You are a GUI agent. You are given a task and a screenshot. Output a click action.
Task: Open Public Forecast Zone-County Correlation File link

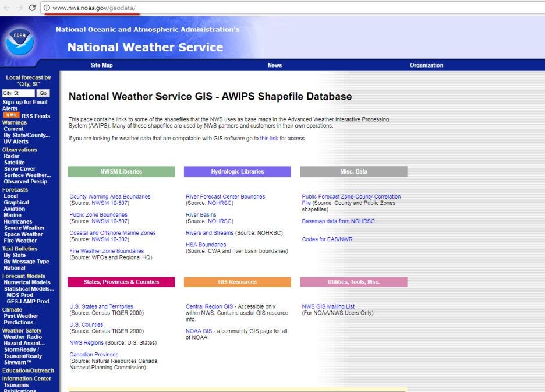(x=351, y=200)
